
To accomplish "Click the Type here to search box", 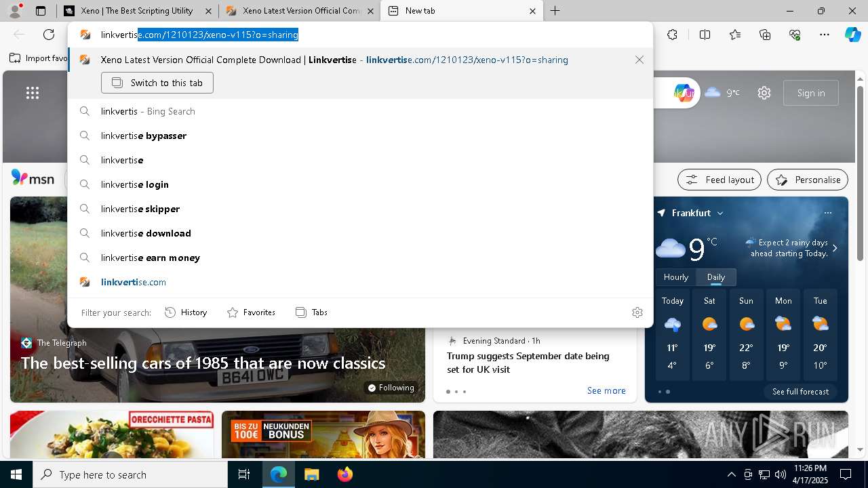I will pos(130,474).
